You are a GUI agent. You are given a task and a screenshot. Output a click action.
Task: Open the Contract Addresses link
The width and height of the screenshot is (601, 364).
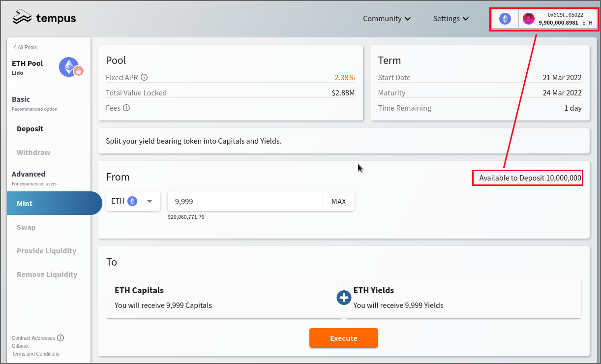pyautogui.click(x=33, y=338)
